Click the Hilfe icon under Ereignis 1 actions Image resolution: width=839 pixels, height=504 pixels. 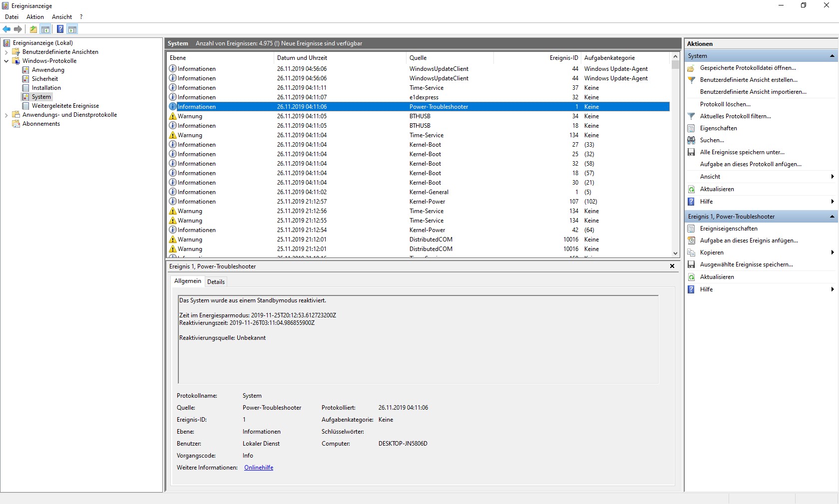click(x=691, y=289)
